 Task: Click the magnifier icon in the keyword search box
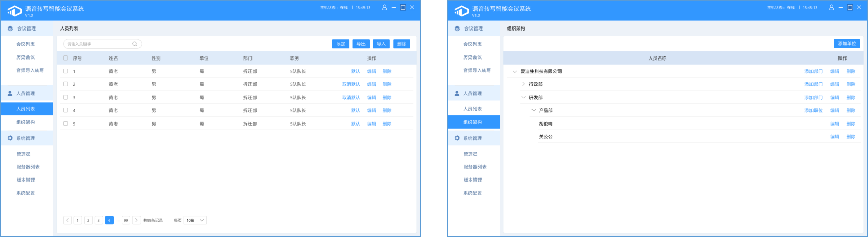pos(135,44)
